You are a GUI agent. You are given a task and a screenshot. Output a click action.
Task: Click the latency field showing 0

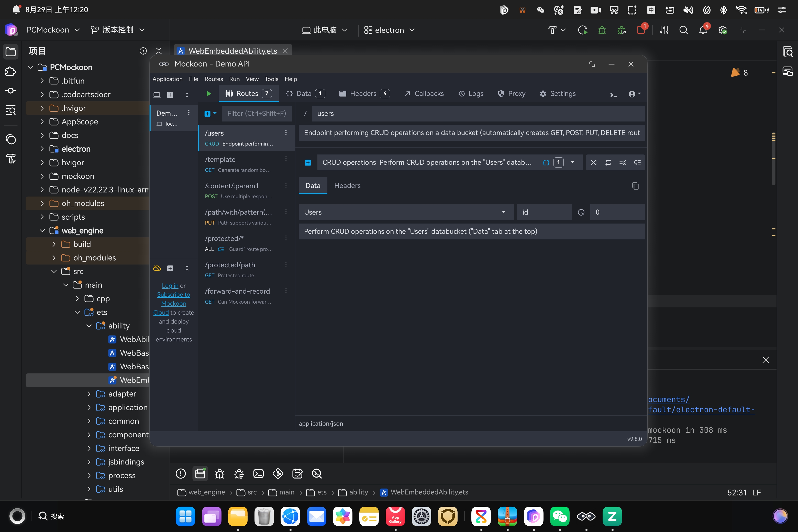pos(617,212)
